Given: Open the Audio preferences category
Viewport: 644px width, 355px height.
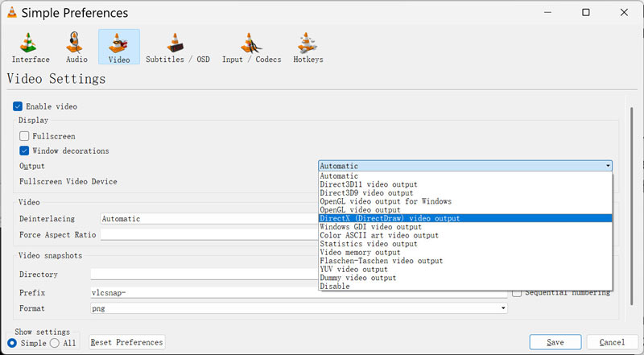Looking at the screenshot, I should 76,47.
